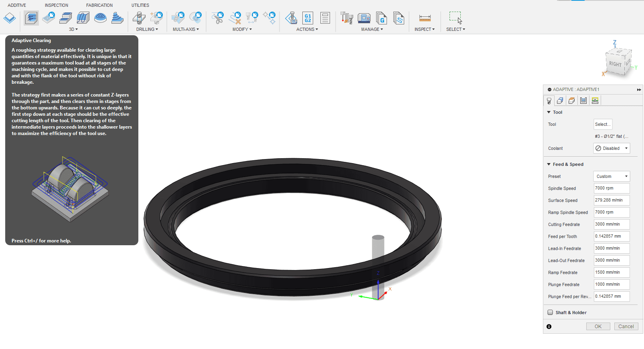Click OK in the Adaptive dialog
The image size is (644, 349).
598,327
